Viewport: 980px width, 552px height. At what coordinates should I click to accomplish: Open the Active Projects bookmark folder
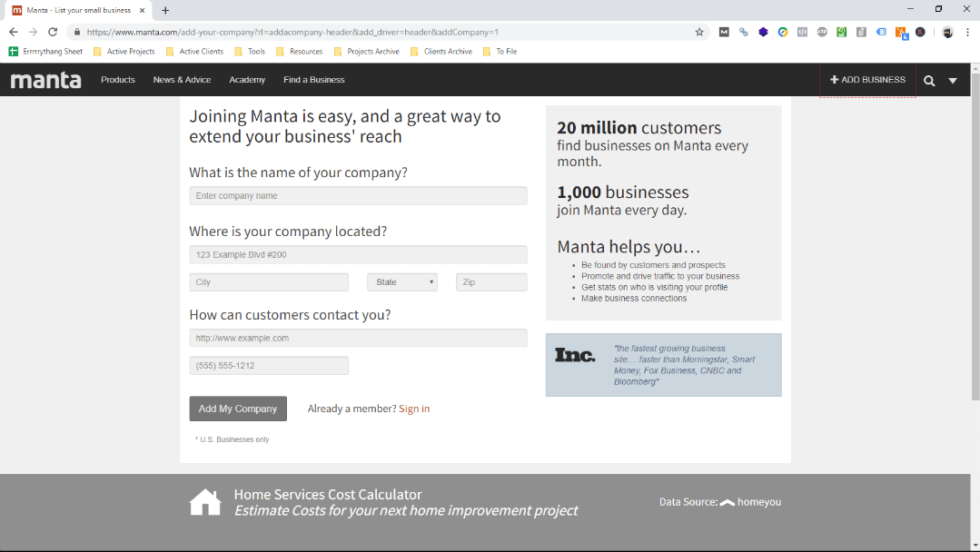(124, 51)
